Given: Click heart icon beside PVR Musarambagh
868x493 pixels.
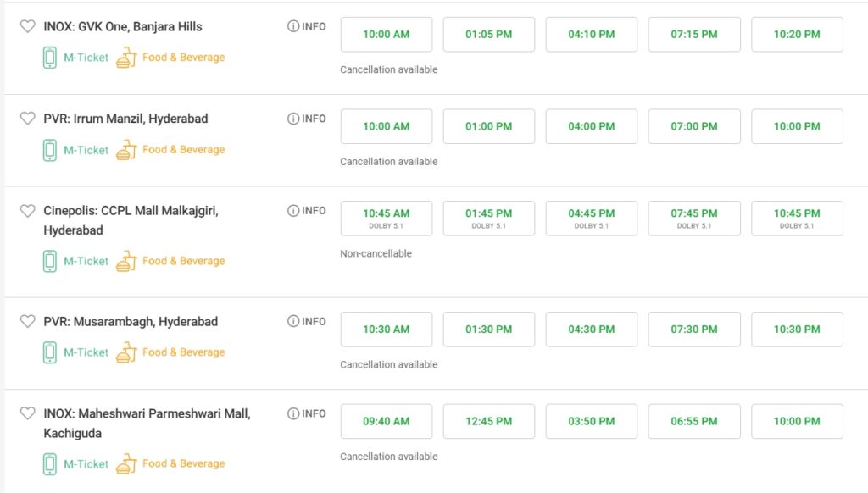Looking at the screenshot, I should tap(28, 322).
